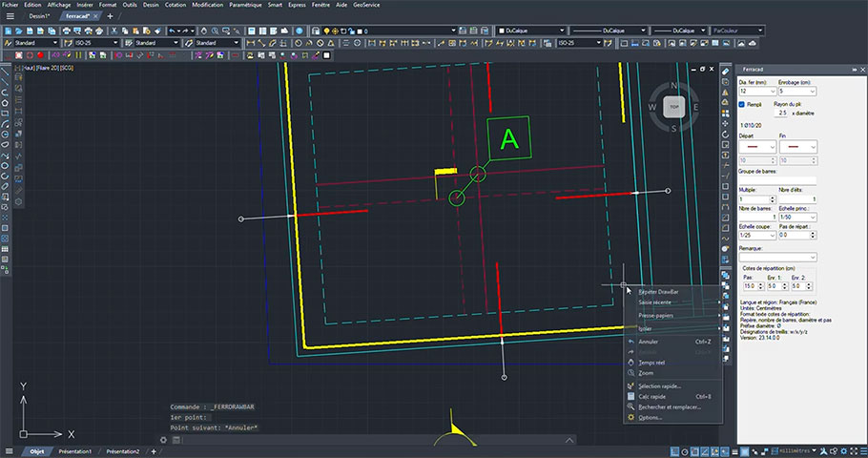The image size is (868, 458).
Task: Click the Undo arrow toolbar icon
Action: point(172,31)
